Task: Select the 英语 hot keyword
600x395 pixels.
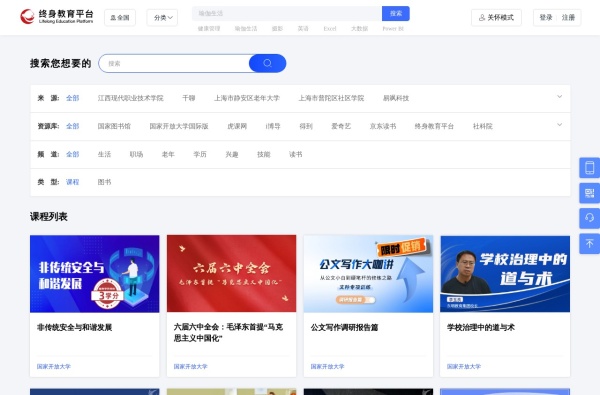Action: pos(303,29)
